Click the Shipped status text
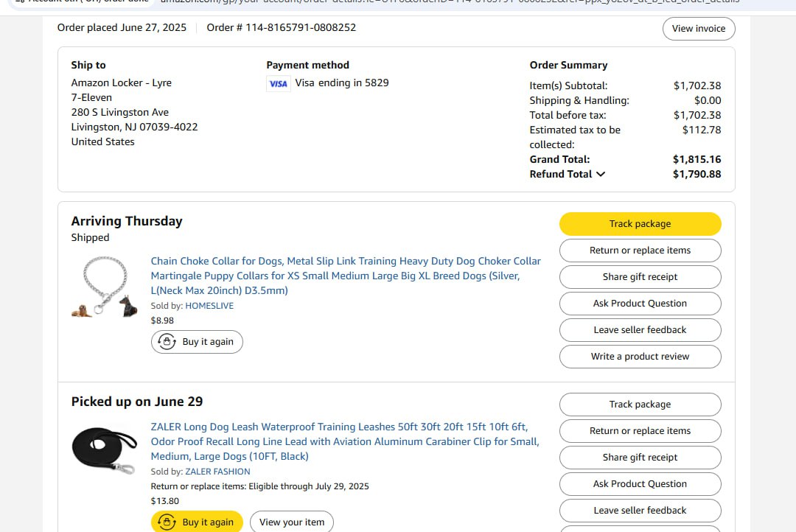The width and height of the screenshot is (796, 532). pos(91,237)
